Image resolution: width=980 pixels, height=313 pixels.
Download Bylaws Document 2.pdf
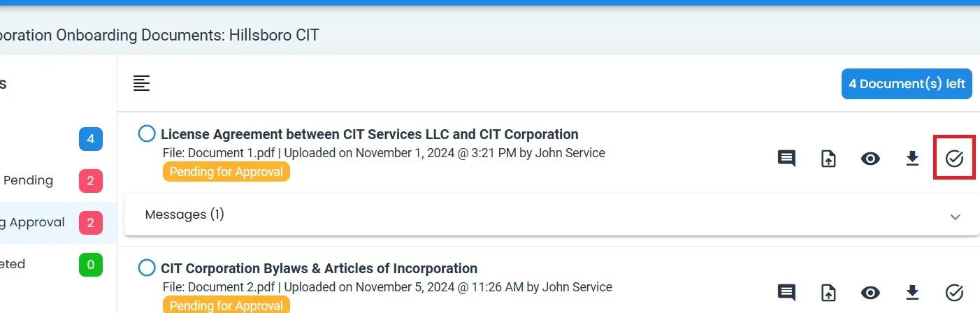click(912, 292)
